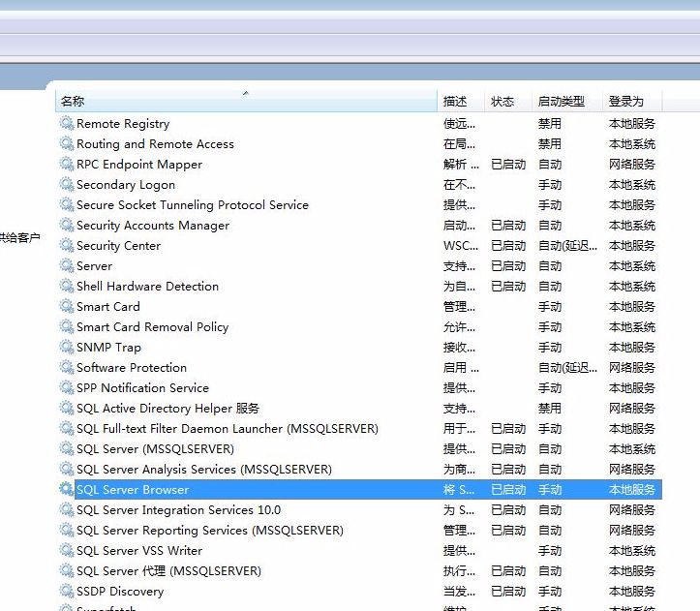Sort services by the 描述 column header
Image resolution: width=700 pixels, height=611 pixels.
461,101
